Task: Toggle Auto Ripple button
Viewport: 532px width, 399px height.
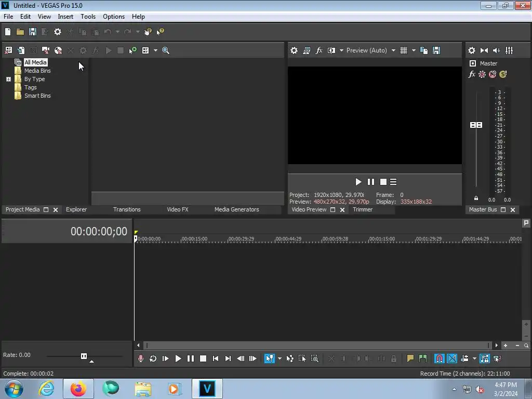Action: 464,358
